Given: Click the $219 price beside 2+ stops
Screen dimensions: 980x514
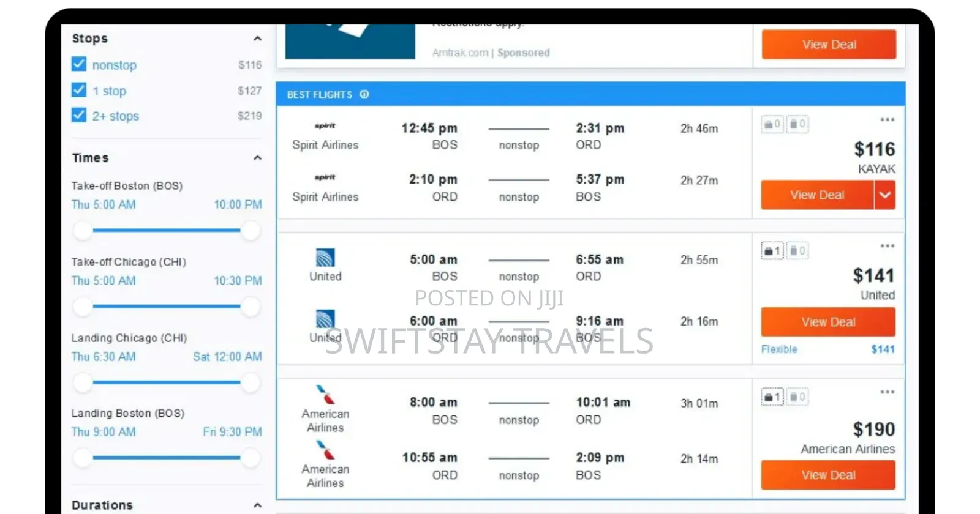Looking at the screenshot, I should 250,116.
